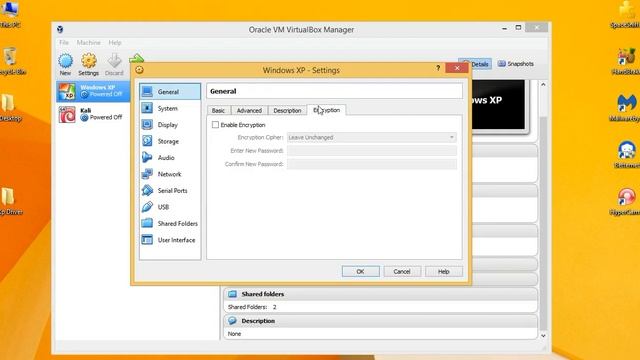The height and width of the screenshot is (360, 640).
Task: Click the settings dialog help question mark
Action: point(438,68)
